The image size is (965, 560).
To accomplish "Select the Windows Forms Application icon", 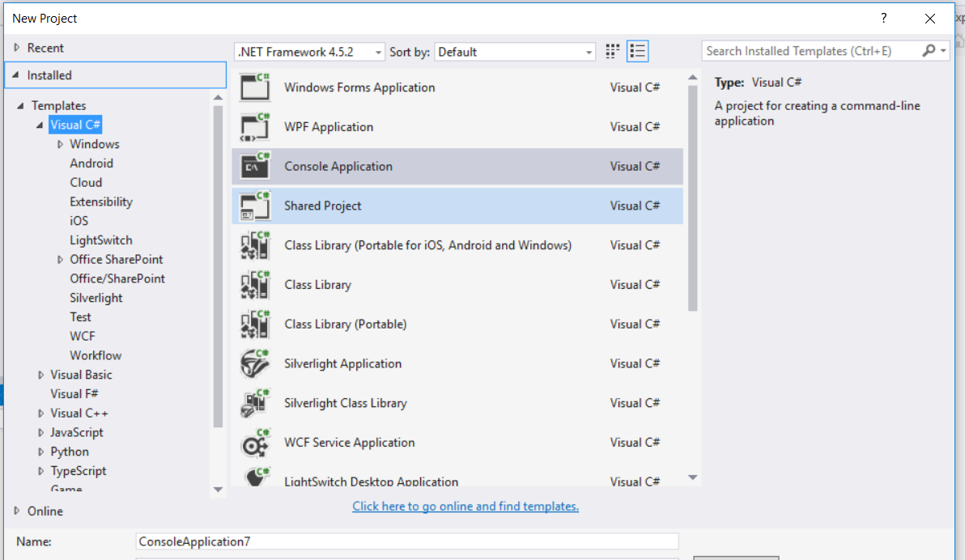I will click(x=254, y=87).
